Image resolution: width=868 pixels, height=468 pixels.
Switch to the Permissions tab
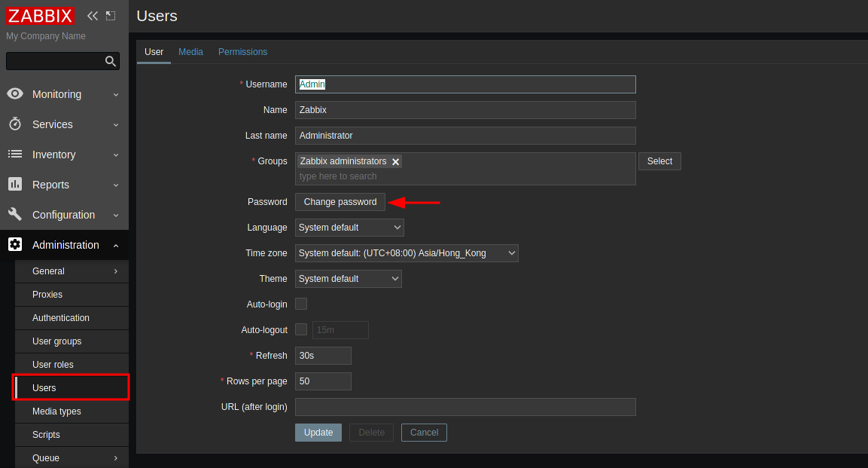pyautogui.click(x=242, y=51)
